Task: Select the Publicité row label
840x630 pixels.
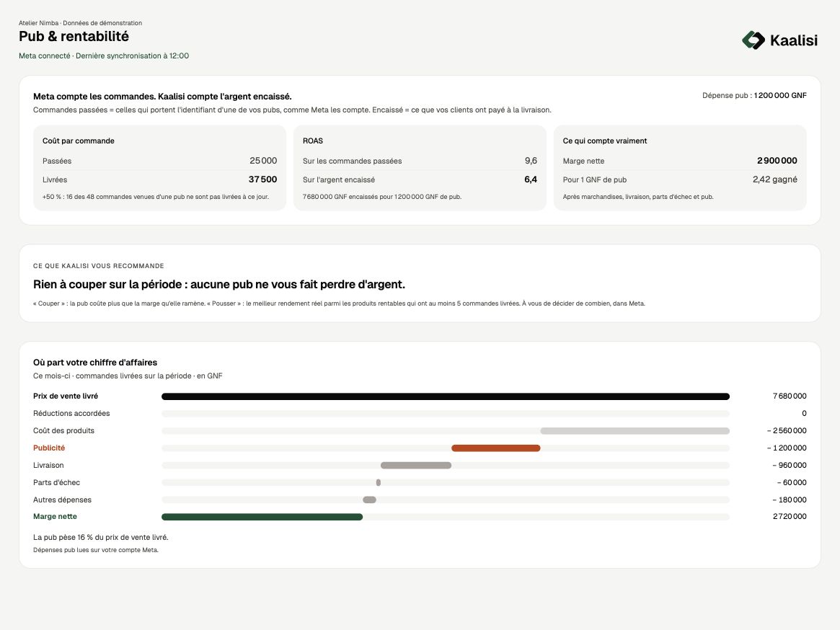Action: tap(49, 448)
